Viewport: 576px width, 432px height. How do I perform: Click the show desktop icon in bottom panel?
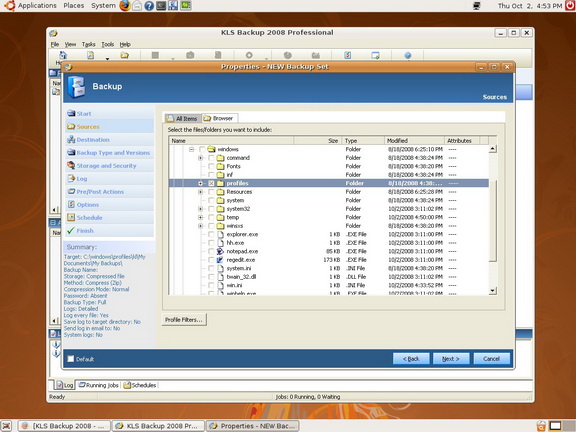(6, 426)
